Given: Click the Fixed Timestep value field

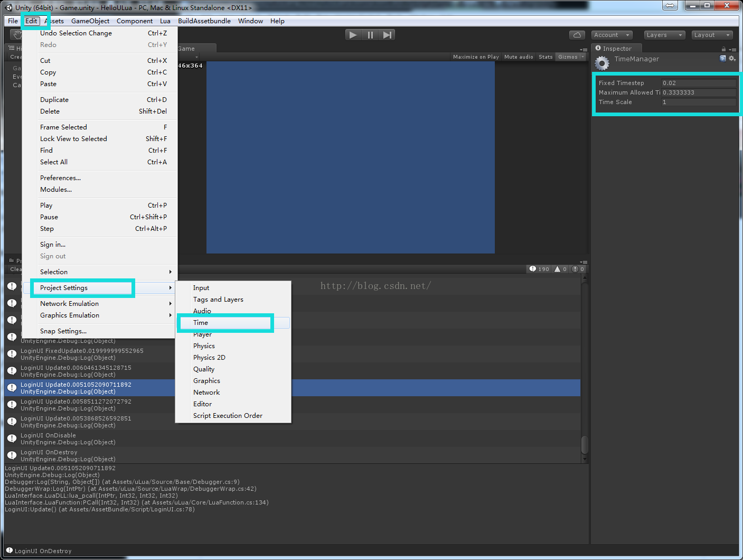Looking at the screenshot, I should 699,83.
